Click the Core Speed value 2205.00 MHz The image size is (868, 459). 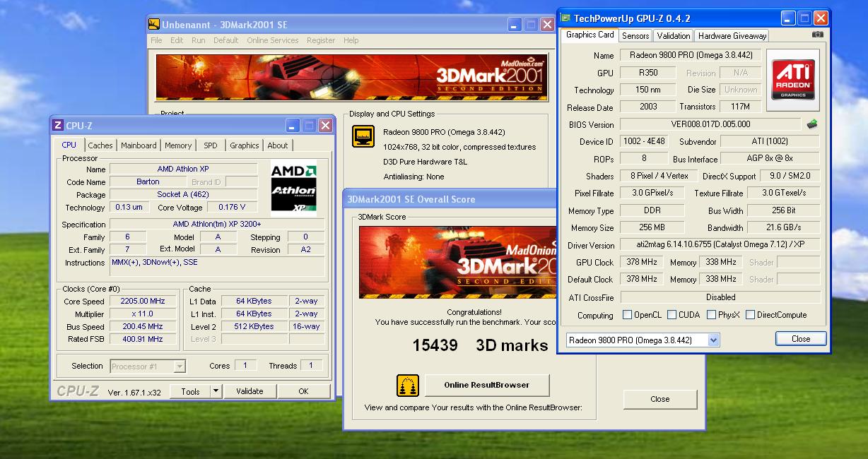point(143,302)
